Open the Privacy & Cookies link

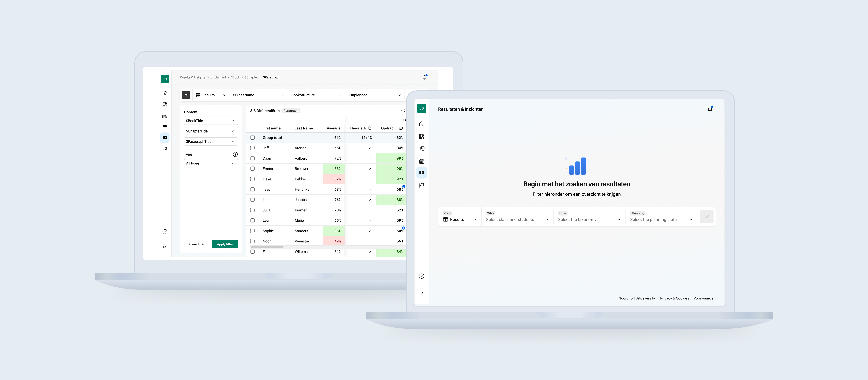click(674, 298)
